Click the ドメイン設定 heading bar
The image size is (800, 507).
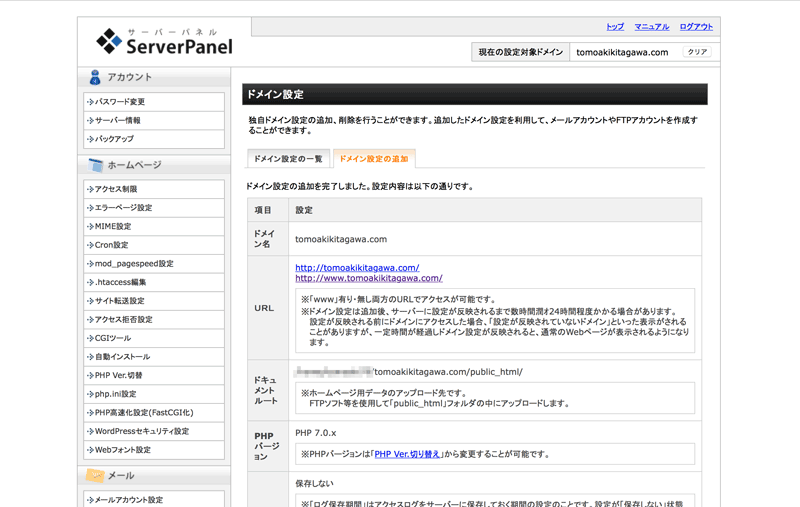tap(474, 94)
